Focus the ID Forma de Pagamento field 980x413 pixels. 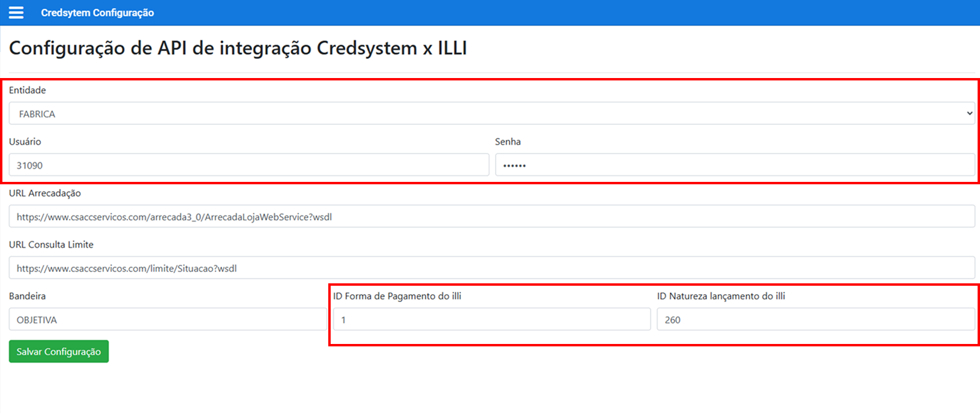(492, 320)
